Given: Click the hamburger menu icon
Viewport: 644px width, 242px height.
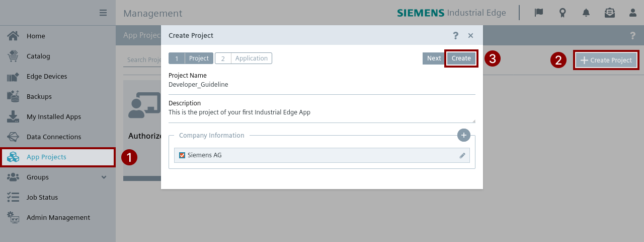Looking at the screenshot, I should click(103, 13).
